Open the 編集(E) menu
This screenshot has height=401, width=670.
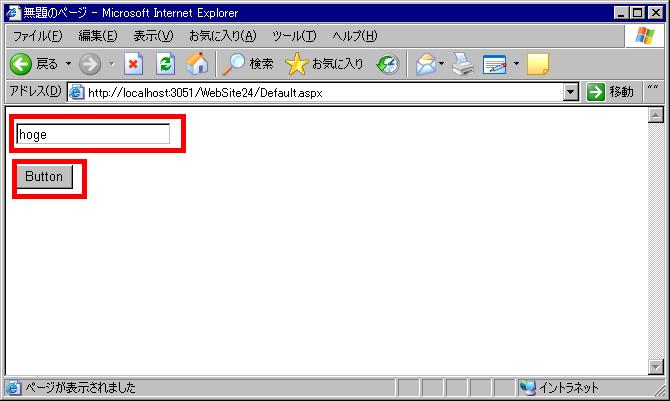(98, 36)
